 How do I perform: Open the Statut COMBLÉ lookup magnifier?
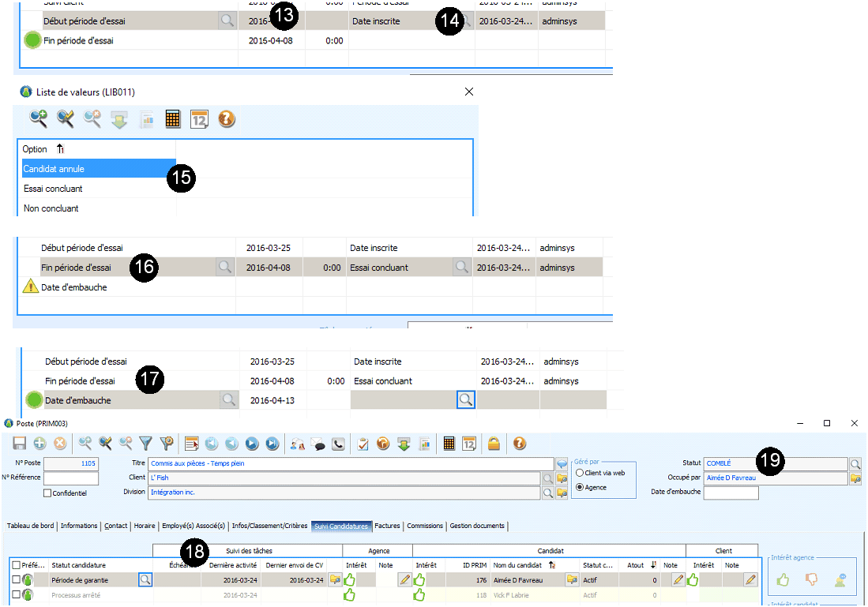coord(855,464)
